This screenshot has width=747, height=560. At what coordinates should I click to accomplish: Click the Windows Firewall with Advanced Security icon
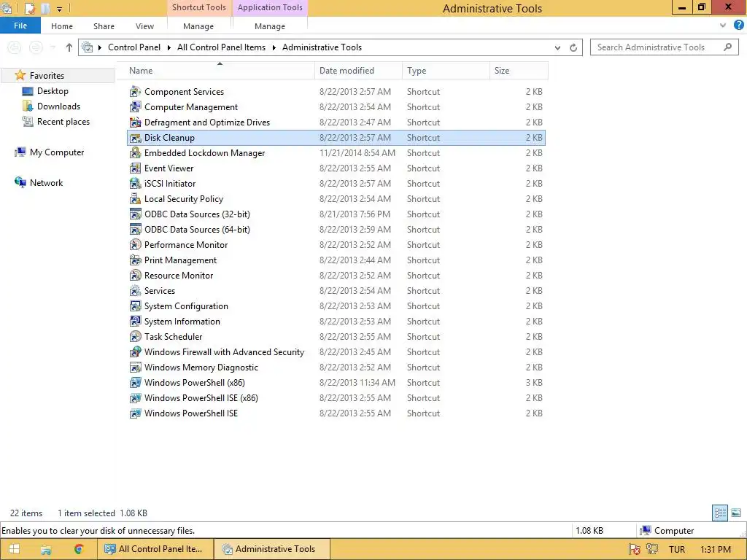pos(135,352)
